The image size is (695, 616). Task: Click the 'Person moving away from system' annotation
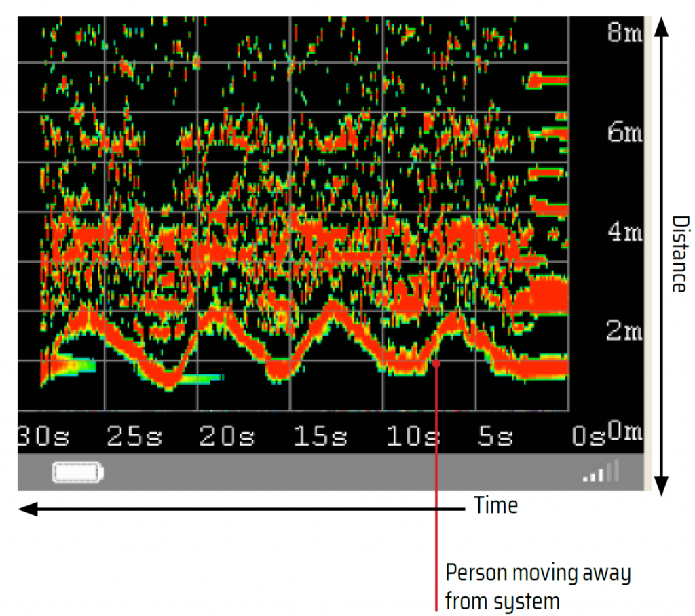(538, 586)
